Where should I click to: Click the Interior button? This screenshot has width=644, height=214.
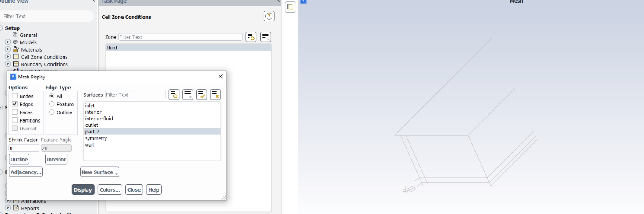[56, 159]
